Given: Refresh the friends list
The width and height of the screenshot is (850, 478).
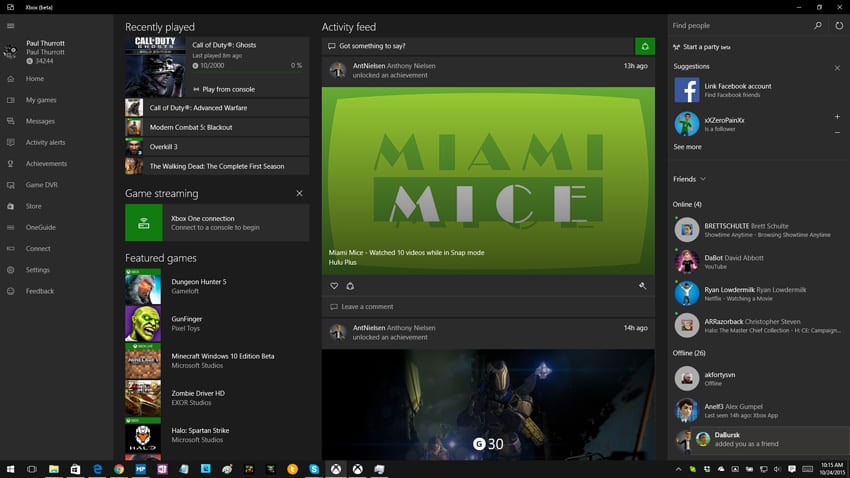Looking at the screenshot, I should point(839,25).
